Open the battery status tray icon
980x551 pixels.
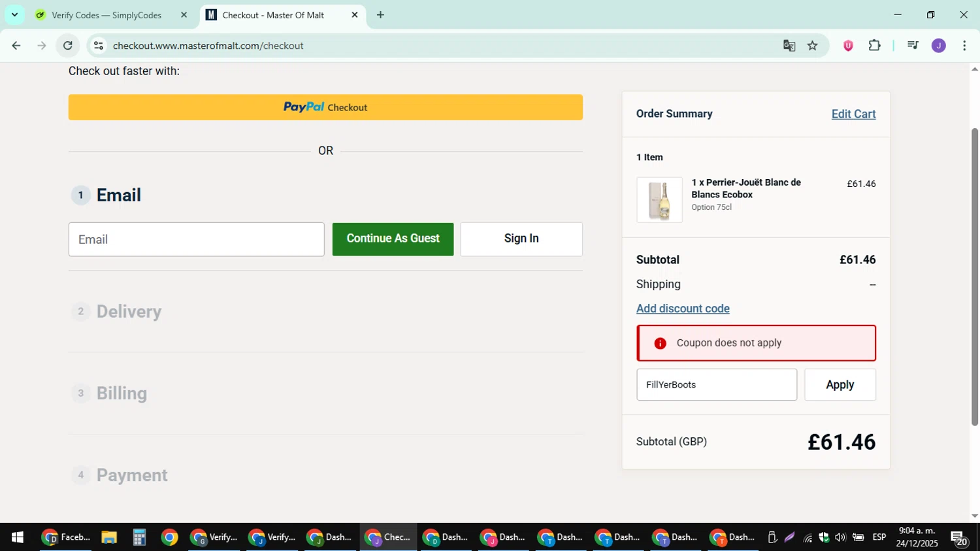858,537
